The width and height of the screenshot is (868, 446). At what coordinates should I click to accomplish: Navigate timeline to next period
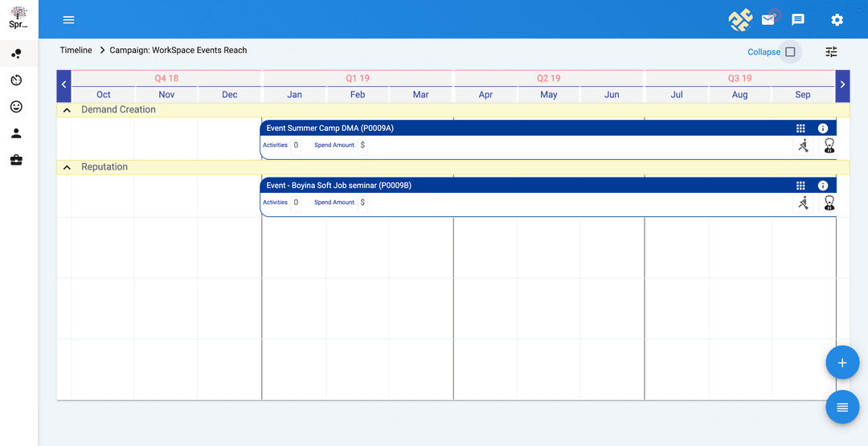tap(842, 84)
